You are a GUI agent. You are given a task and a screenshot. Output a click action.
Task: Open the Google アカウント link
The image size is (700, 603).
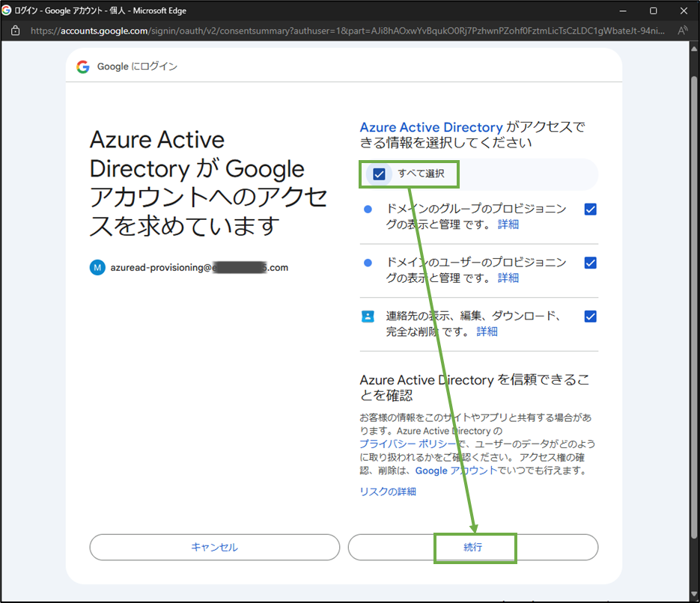click(456, 471)
